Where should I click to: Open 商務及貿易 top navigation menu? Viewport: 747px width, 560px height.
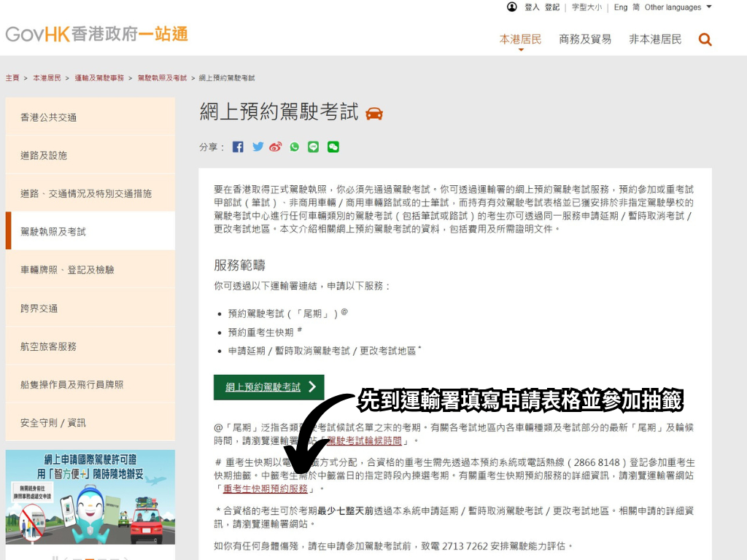[585, 39]
